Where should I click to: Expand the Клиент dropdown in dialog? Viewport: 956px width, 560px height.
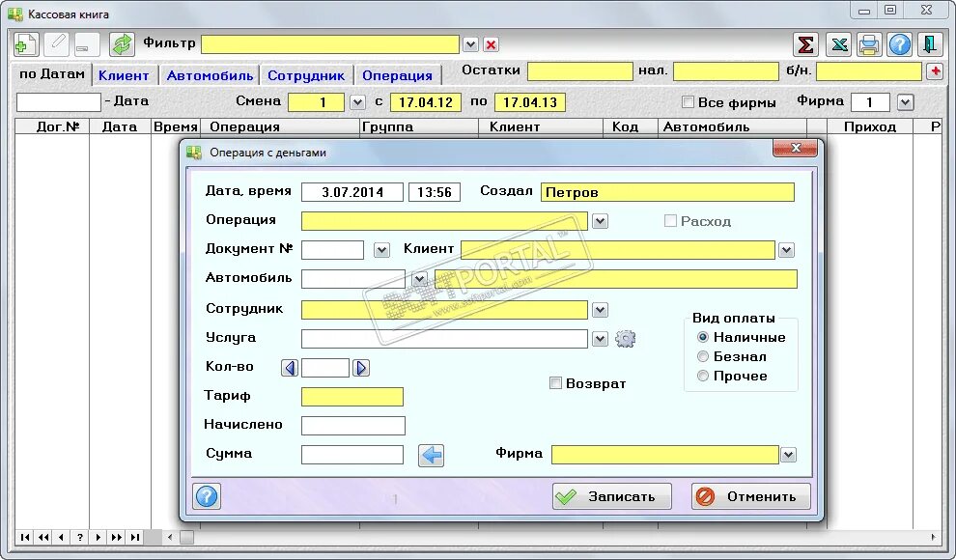pos(786,250)
